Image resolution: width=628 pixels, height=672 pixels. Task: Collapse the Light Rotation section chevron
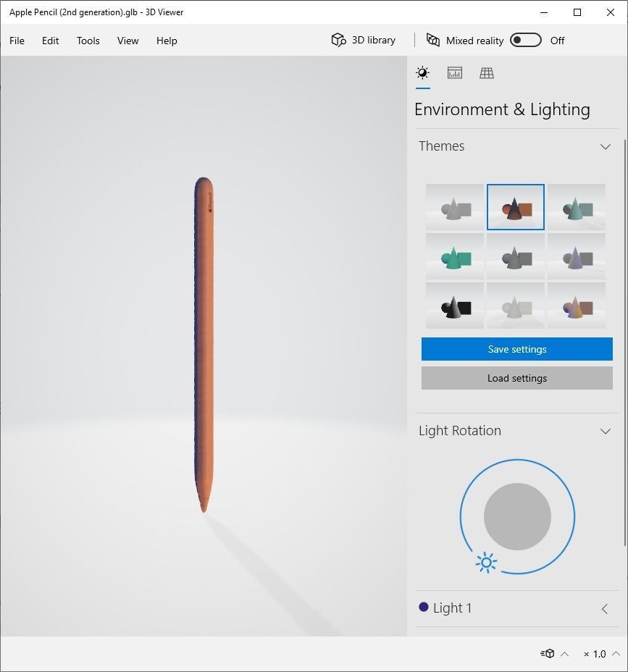tap(606, 431)
